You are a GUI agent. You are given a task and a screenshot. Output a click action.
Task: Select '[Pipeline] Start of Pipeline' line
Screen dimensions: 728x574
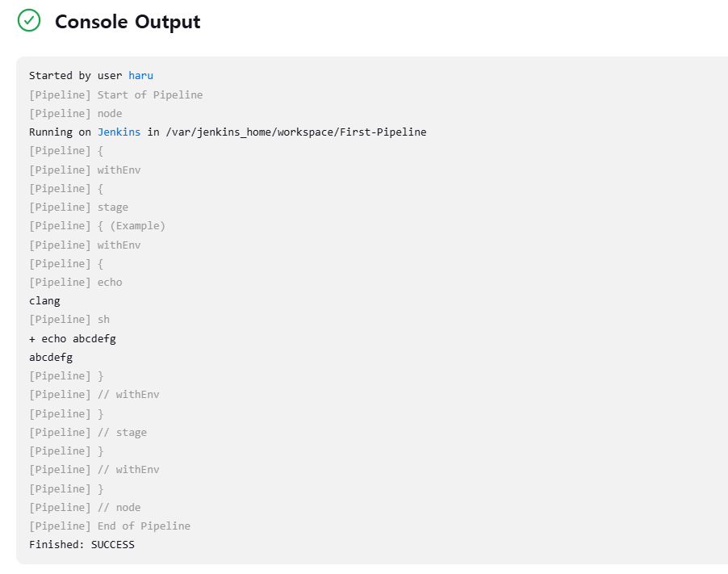coord(116,94)
